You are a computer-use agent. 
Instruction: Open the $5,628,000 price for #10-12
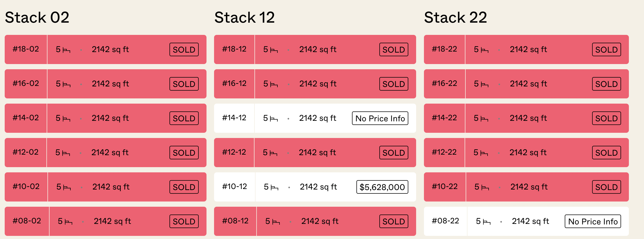click(382, 187)
